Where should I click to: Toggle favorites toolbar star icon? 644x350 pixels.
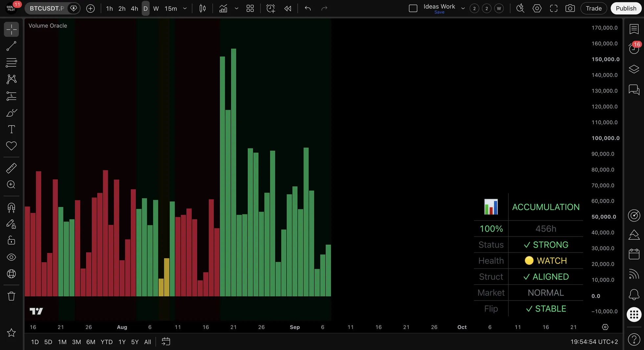coord(11,333)
